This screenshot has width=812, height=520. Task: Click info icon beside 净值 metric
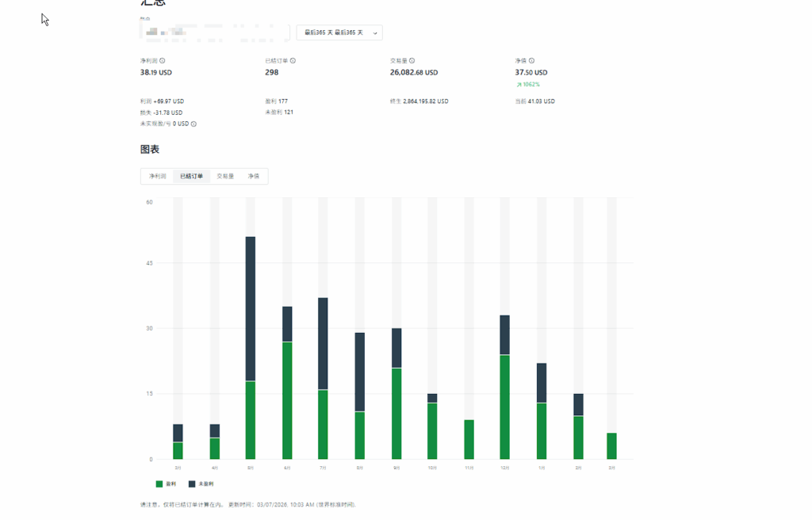531,61
